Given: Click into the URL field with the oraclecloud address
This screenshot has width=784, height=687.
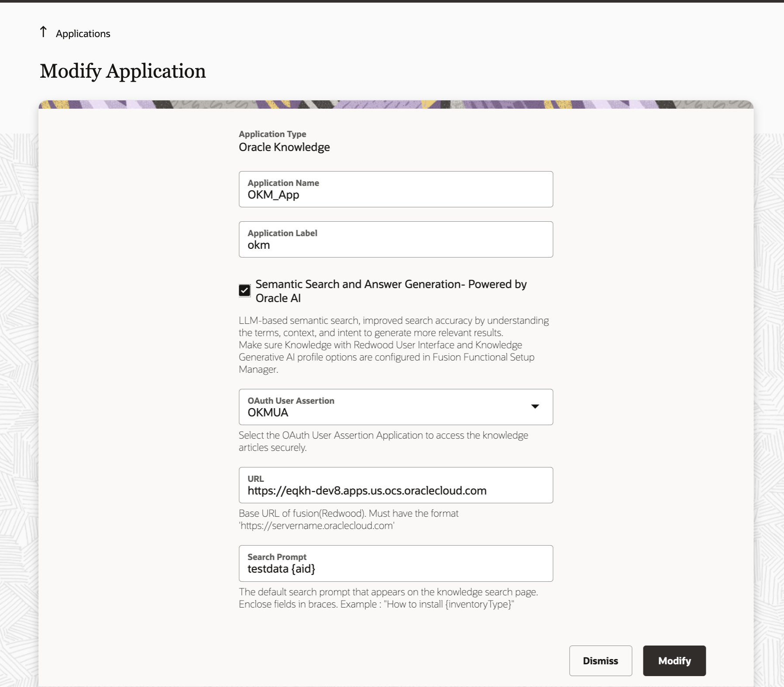Looking at the screenshot, I should 396,485.
